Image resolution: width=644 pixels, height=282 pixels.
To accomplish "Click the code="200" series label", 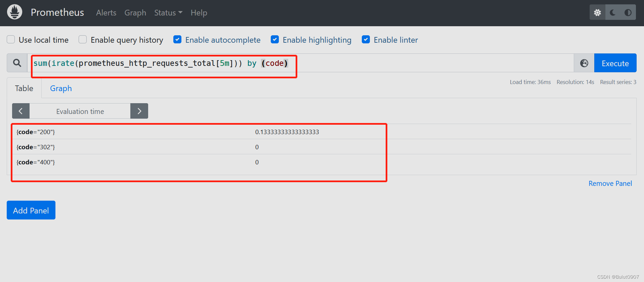I will click(x=36, y=132).
